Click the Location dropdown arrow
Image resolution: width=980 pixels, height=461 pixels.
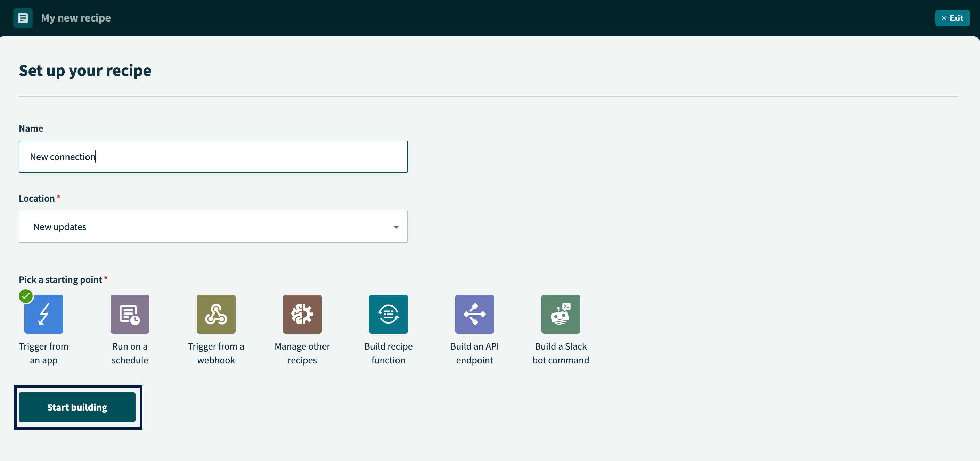click(396, 227)
